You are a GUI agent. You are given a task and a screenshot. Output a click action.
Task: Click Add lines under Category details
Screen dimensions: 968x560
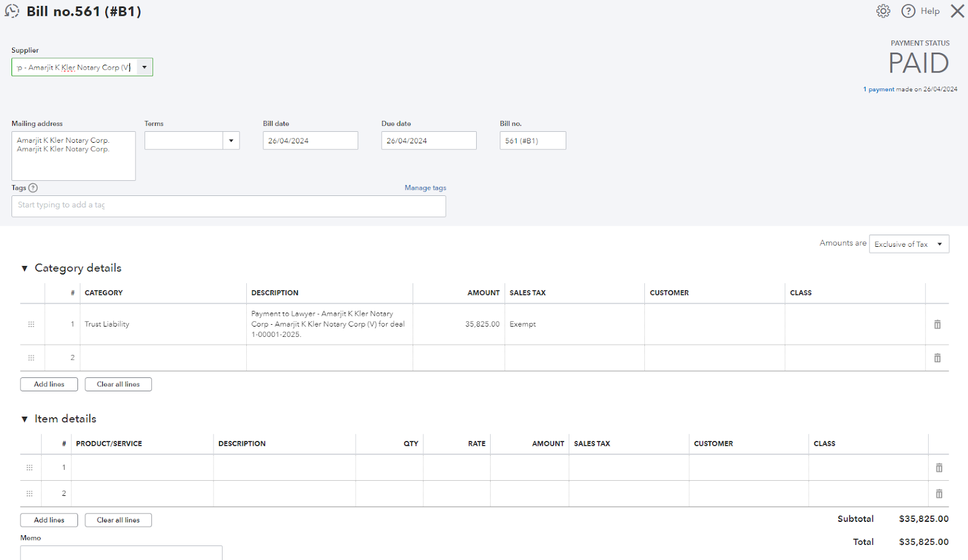coord(49,384)
